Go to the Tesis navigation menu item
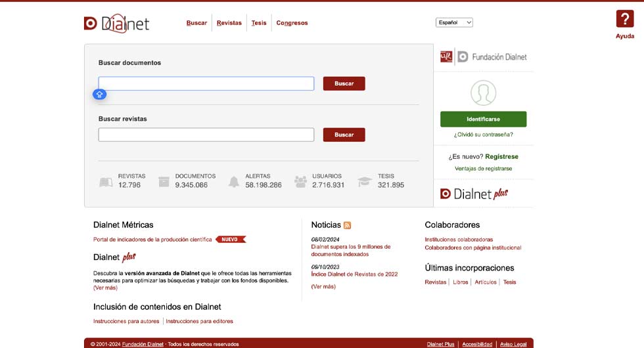The height and width of the screenshot is (348, 644). click(x=259, y=23)
